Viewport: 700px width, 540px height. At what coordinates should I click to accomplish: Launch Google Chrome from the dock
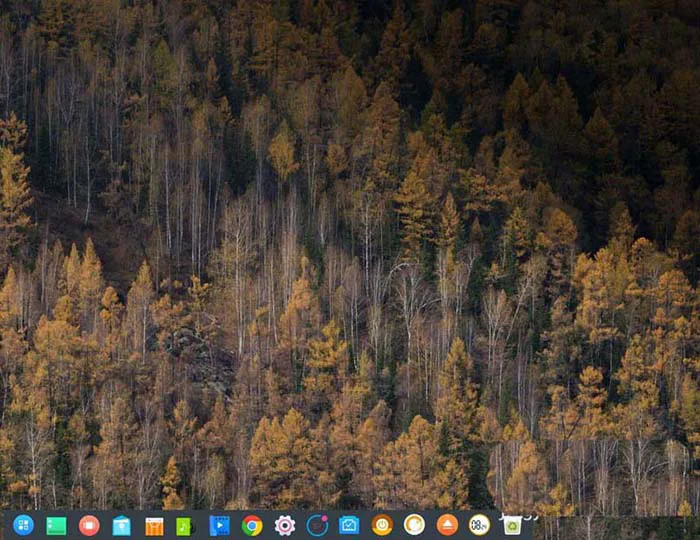252,525
